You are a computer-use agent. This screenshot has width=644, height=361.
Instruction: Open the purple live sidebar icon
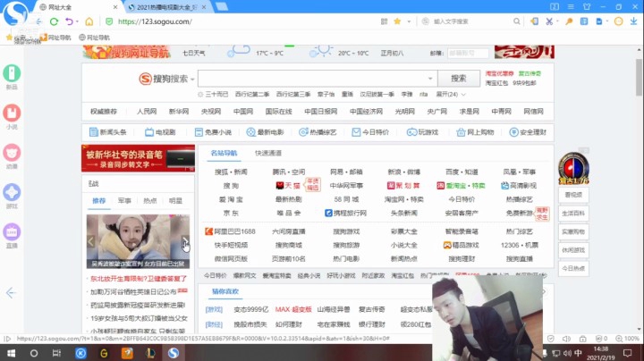[x=12, y=232]
